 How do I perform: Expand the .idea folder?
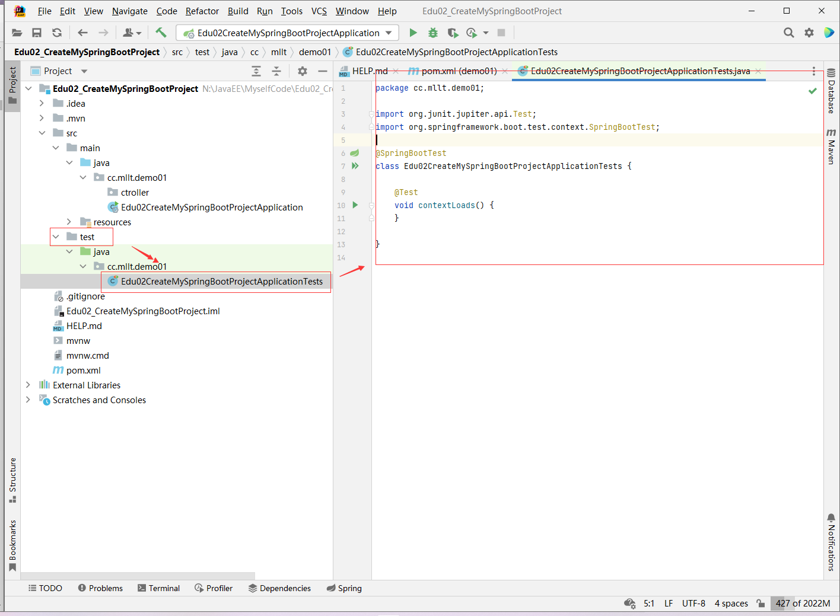tap(42, 103)
